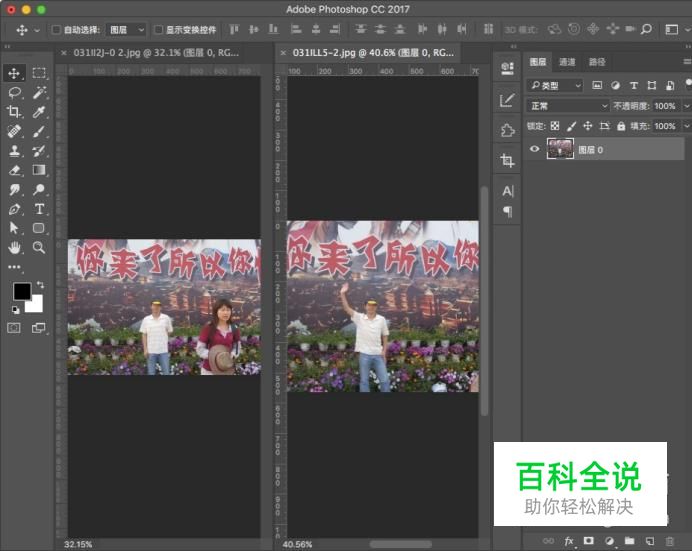The image size is (692, 551).
Task: Select the Magic Wand tool
Action: point(39,92)
